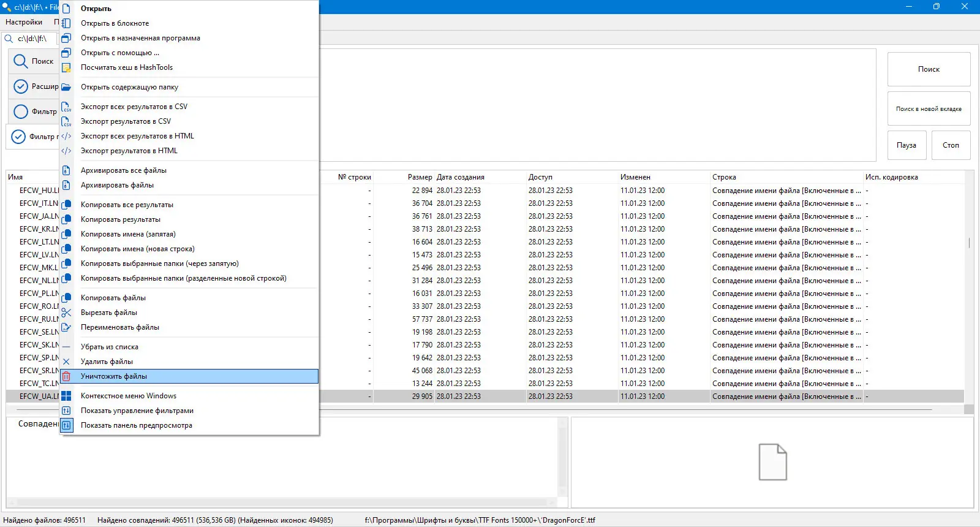980x527 pixels.
Task: Click the folder icon for Открыть содержащую папку
Action: coord(66,87)
